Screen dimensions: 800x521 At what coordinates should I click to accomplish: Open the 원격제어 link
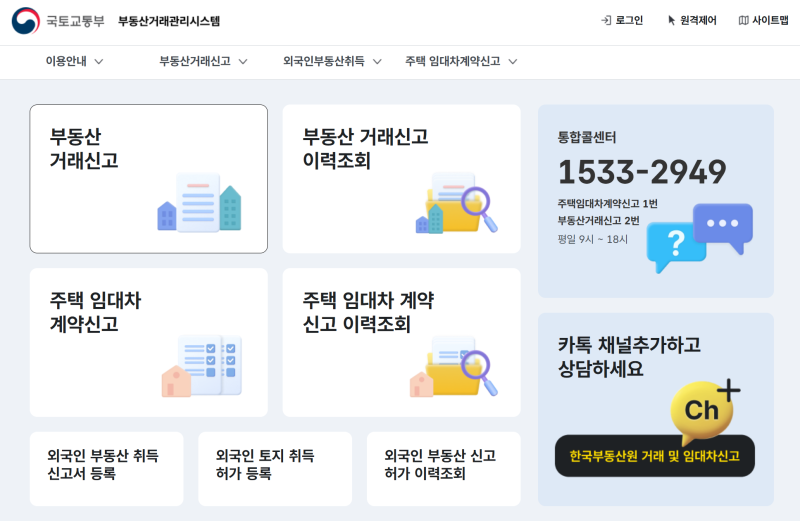pyautogui.click(x=692, y=20)
